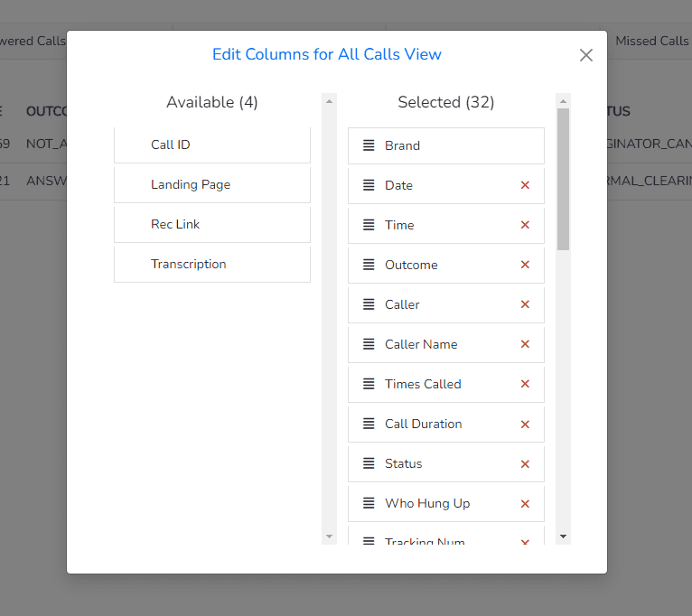Click the Available list scrollbar down arrow
The height and width of the screenshot is (616, 692).
(329, 537)
